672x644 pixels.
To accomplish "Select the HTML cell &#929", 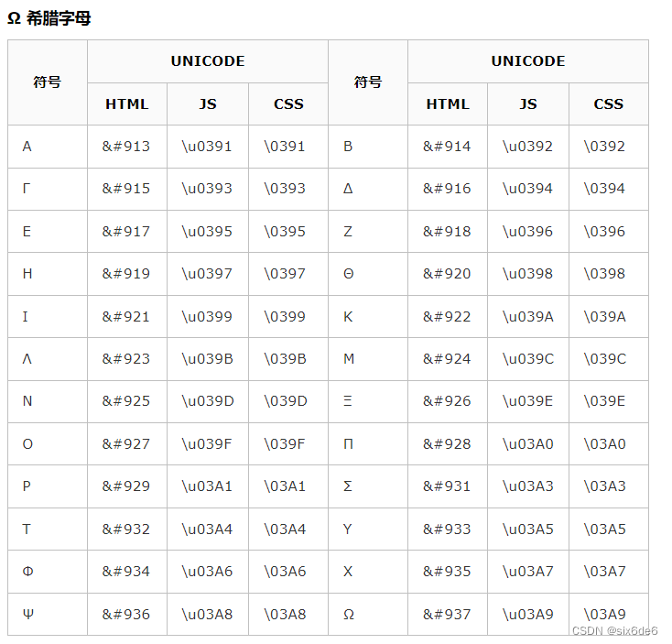I will pos(127,486).
